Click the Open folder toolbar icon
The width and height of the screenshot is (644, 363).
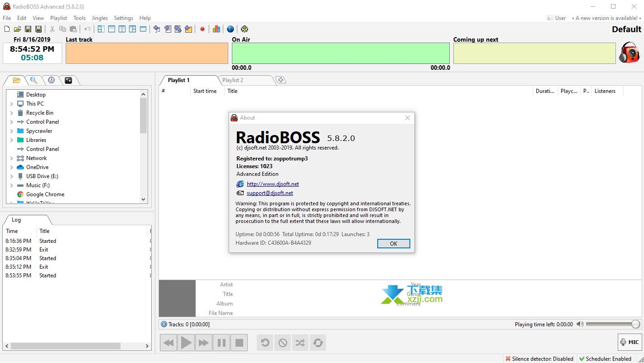17,29
